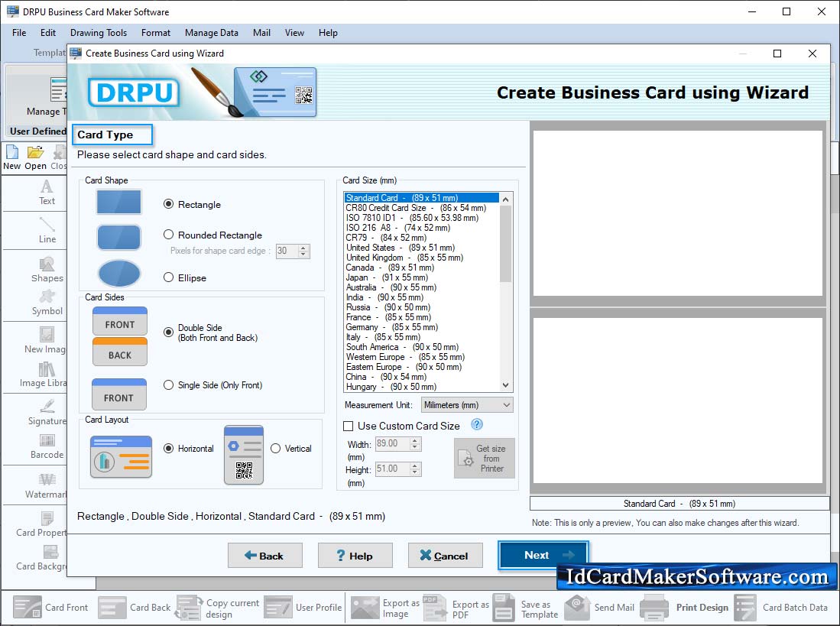Open the Format menu

156,33
